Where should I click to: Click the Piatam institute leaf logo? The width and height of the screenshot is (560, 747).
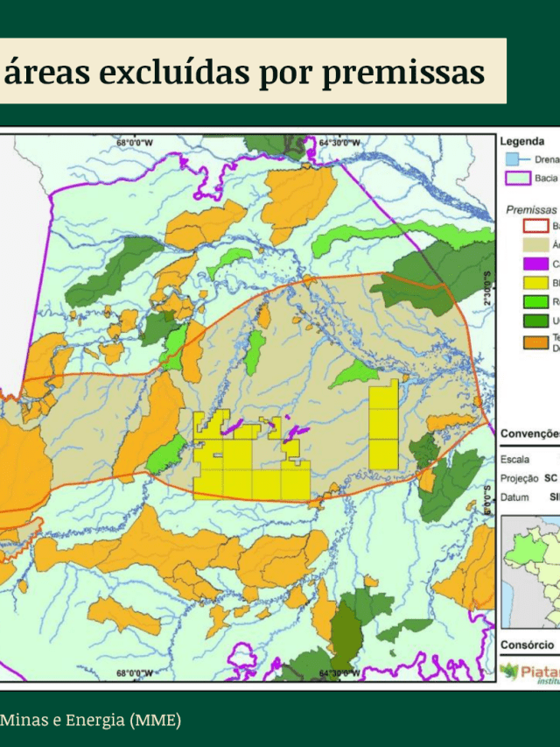[510, 671]
